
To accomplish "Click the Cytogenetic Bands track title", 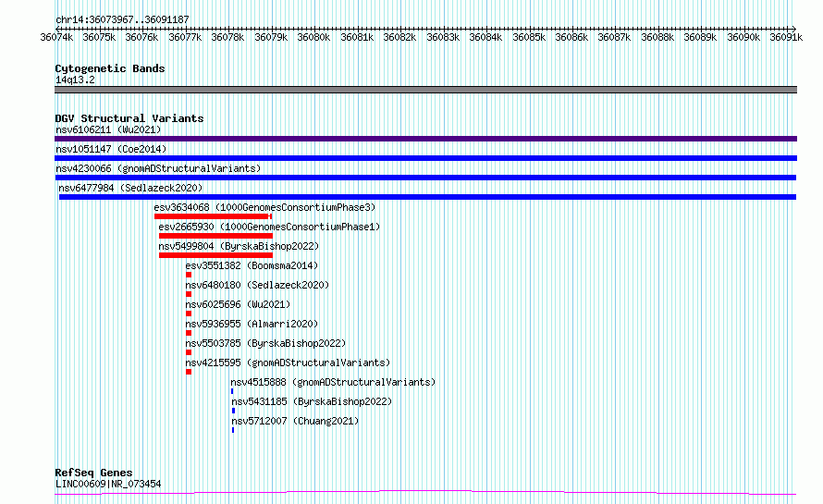I will click(x=110, y=68).
